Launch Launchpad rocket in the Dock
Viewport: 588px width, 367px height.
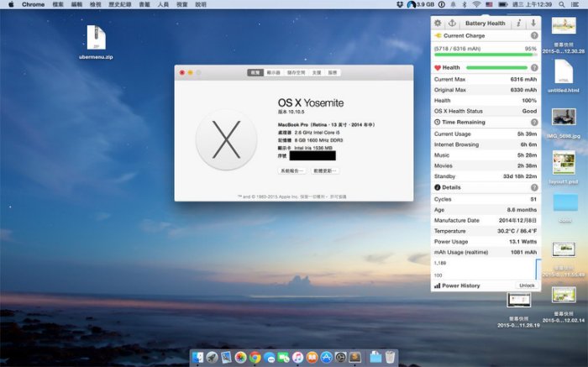[x=212, y=357]
